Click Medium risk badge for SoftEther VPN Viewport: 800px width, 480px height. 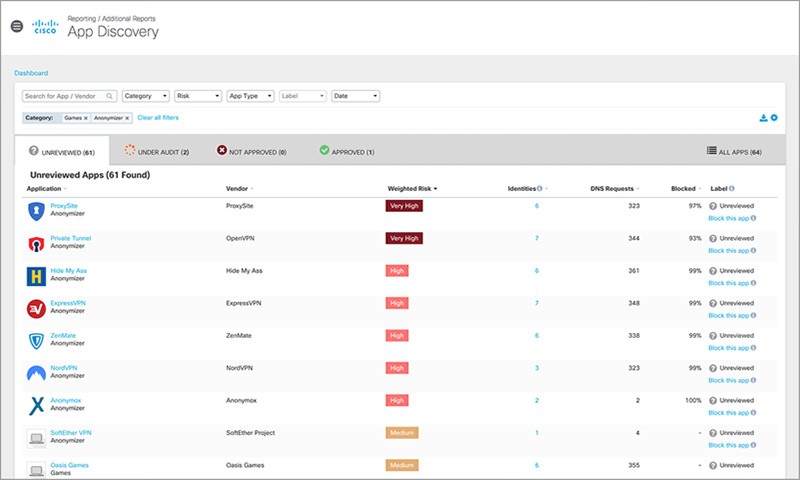click(x=402, y=433)
